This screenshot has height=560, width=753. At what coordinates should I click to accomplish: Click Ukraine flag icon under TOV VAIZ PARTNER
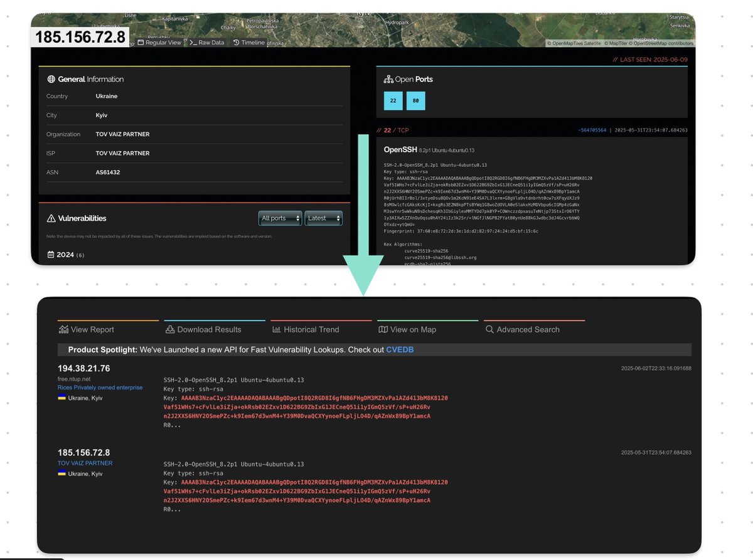coord(61,473)
